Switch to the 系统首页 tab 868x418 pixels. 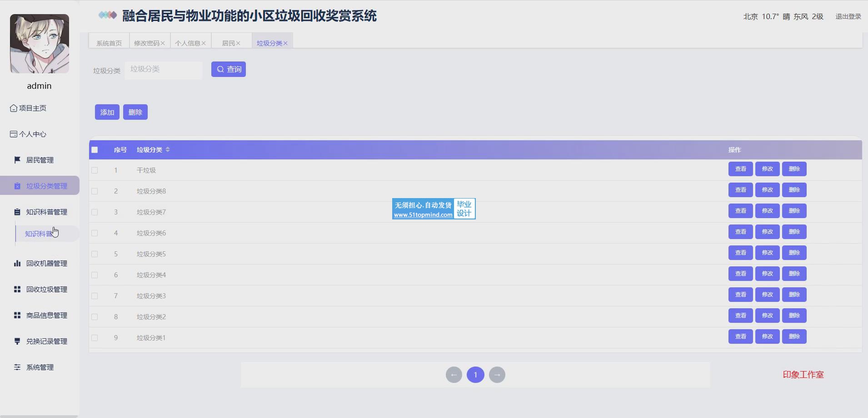[109, 43]
